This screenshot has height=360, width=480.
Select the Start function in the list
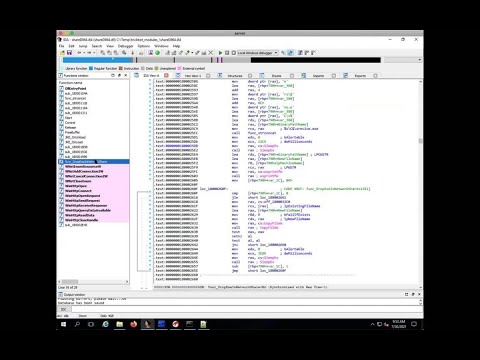click(x=69, y=118)
